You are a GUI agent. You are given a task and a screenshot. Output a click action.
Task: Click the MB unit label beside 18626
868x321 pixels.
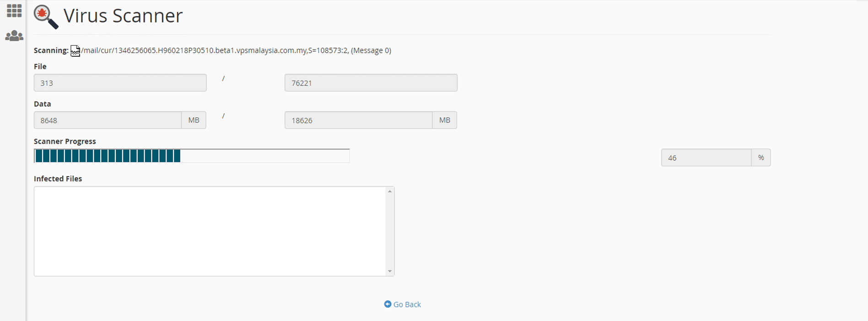[x=444, y=120]
